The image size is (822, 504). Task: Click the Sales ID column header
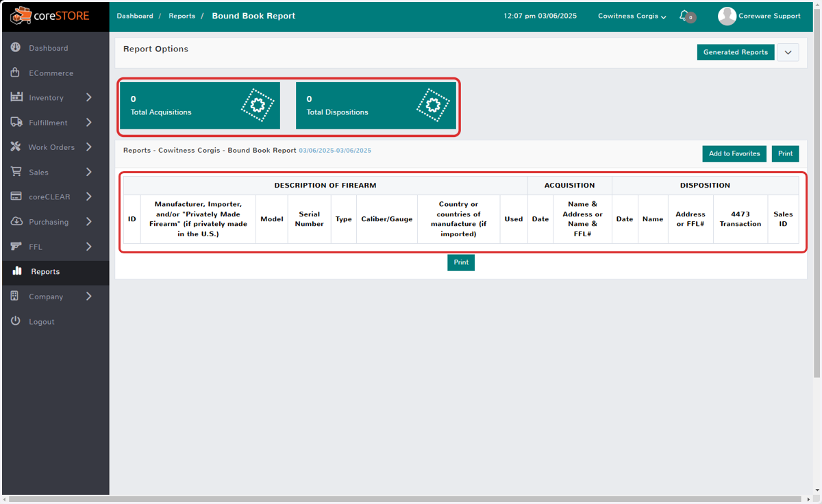point(783,219)
